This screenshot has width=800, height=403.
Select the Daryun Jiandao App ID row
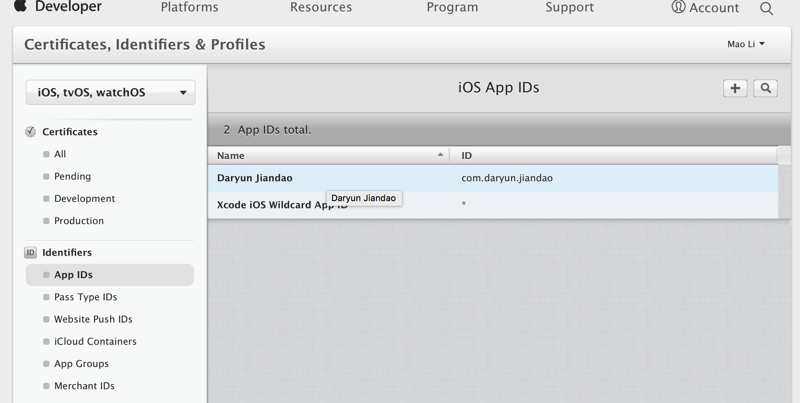coord(493,178)
